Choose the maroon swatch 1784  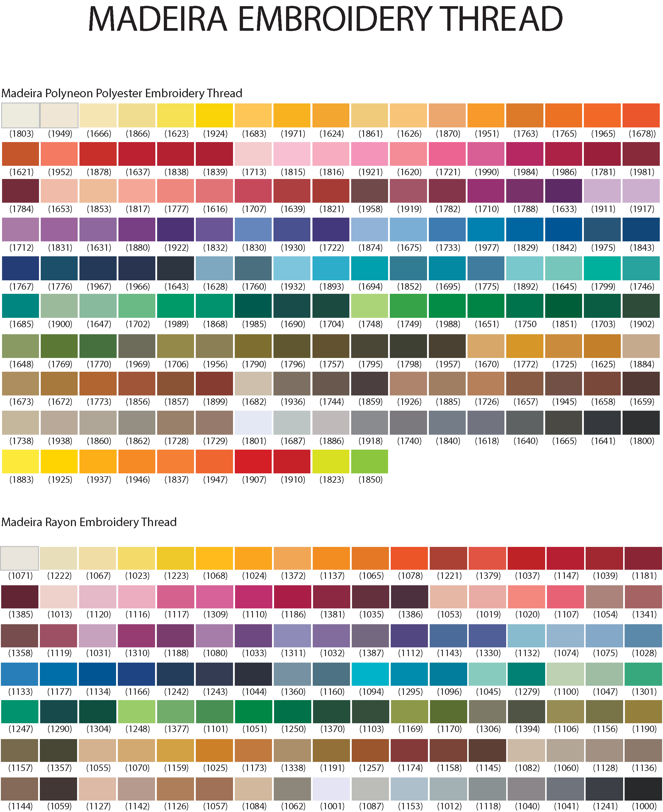[21, 191]
